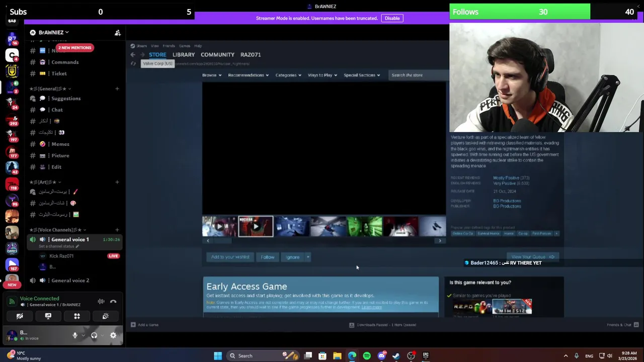Open Steam Friends & Chat
This screenshot has width=644, height=362.
[622, 325]
